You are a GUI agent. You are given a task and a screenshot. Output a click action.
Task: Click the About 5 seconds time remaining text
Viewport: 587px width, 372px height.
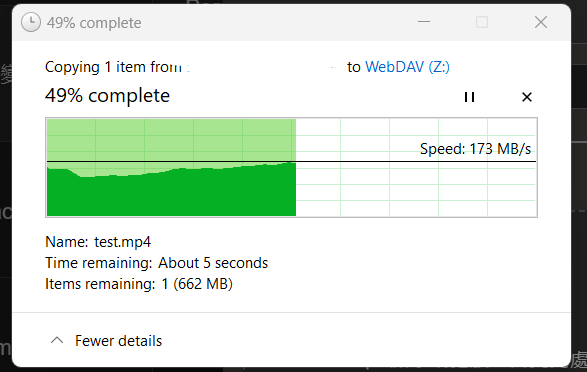(213, 263)
